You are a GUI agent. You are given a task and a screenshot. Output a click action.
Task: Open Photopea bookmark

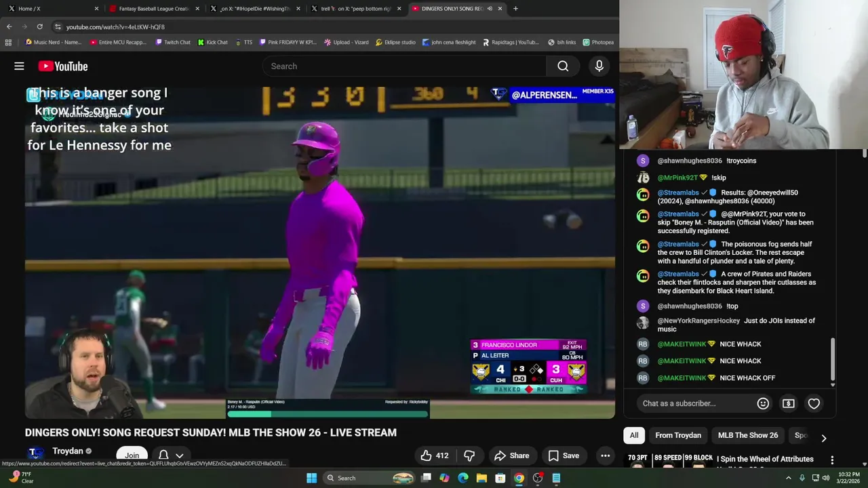[598, 42]
